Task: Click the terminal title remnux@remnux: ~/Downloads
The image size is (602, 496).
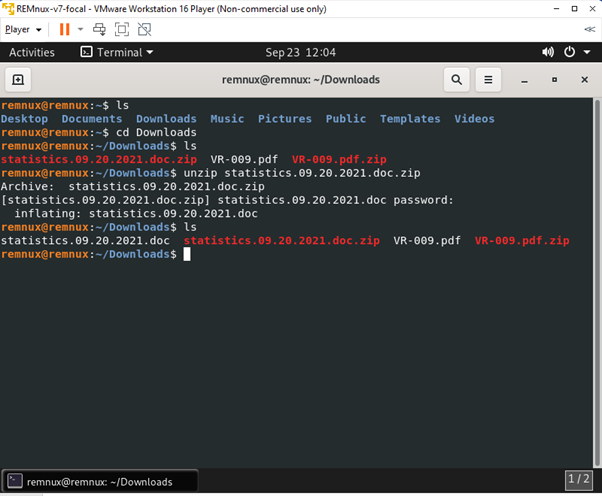Action: point(301,79)
